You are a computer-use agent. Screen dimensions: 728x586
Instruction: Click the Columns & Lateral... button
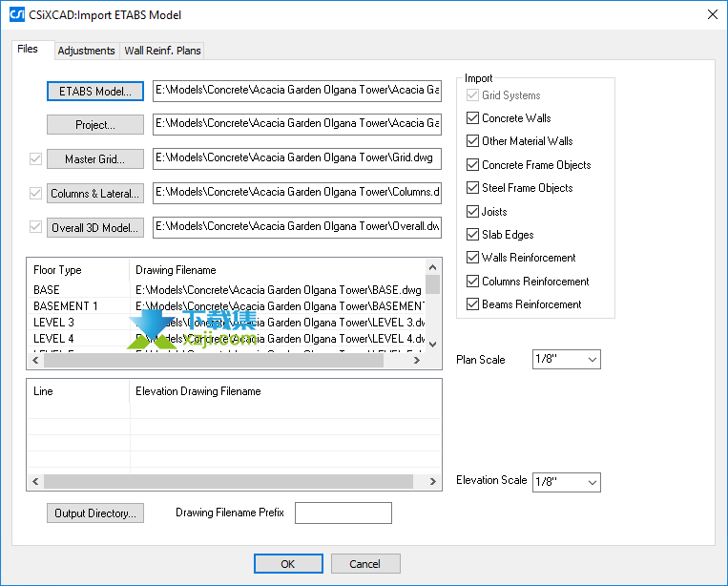(x=95, y=194)
